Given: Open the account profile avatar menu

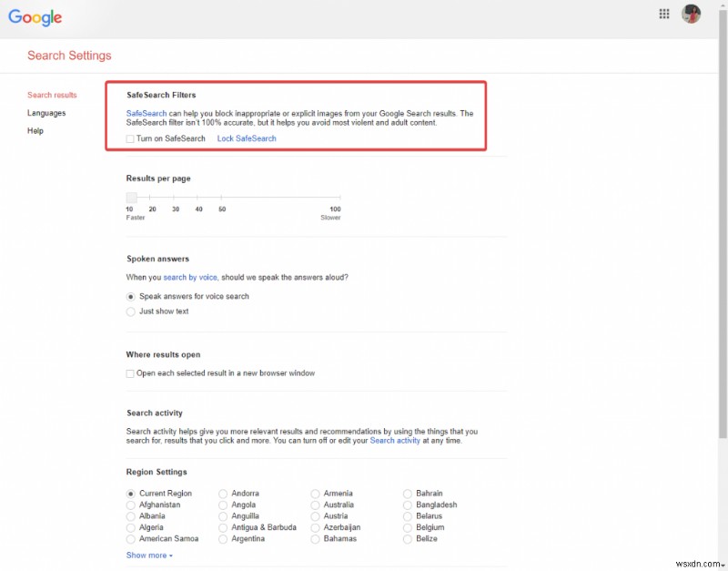Looking at the screenshot, I should tap(691, 14).
